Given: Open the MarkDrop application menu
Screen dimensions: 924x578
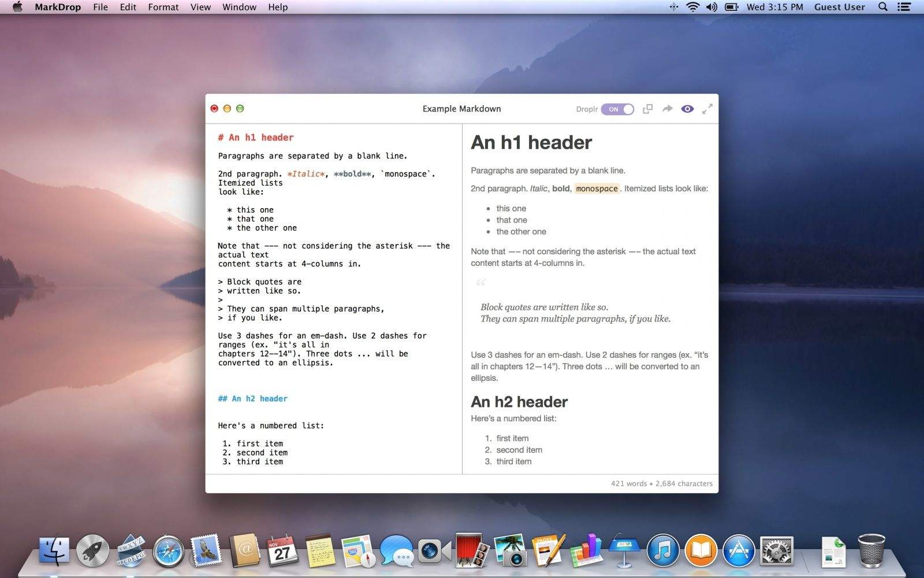Looking at the screenshot, I should [58, 7].
